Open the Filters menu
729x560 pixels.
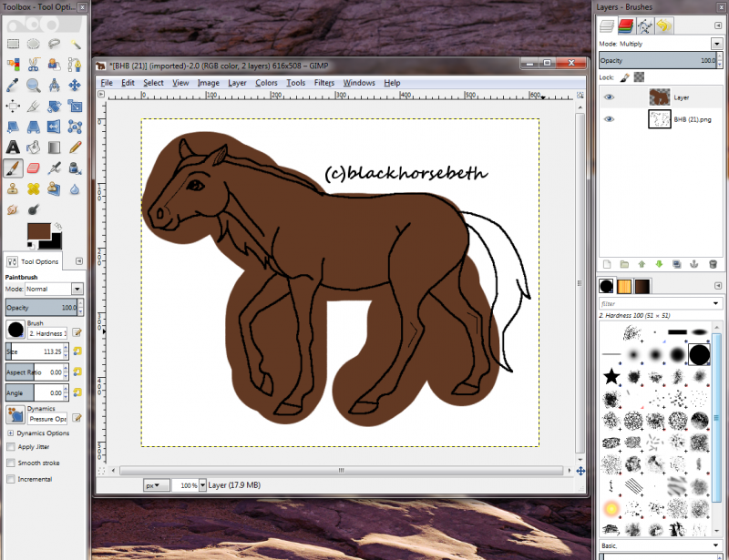[x=324, y=83]
